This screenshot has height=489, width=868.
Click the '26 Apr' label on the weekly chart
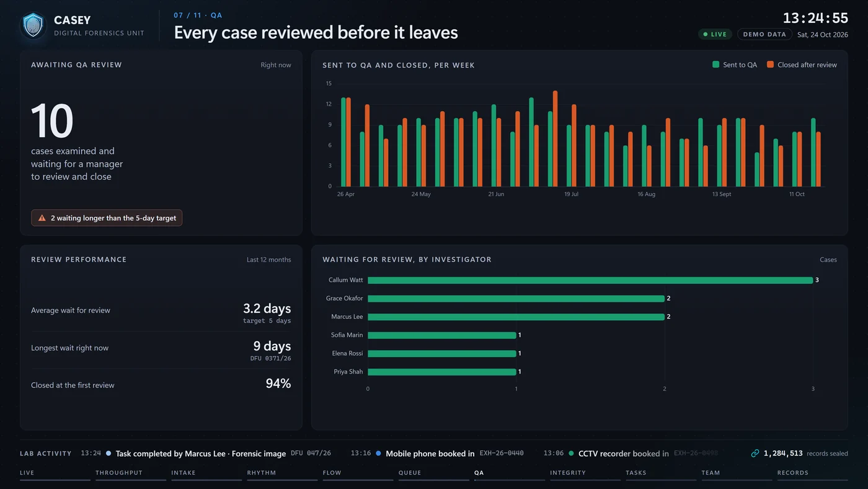click(346, 194)
